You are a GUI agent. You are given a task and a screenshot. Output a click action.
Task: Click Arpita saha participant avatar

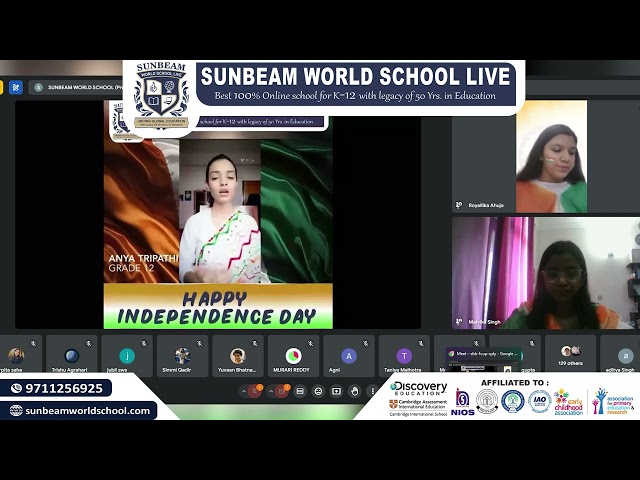16,356
